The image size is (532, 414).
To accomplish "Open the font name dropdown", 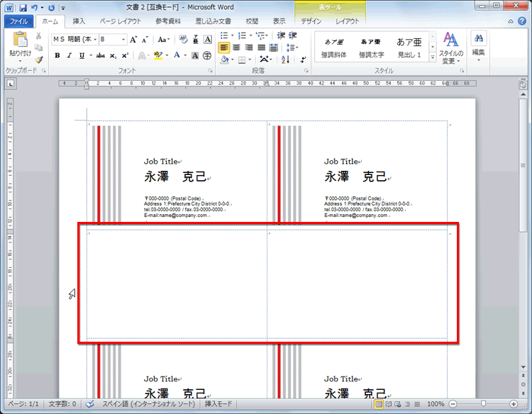I will (x=95, y=40).
